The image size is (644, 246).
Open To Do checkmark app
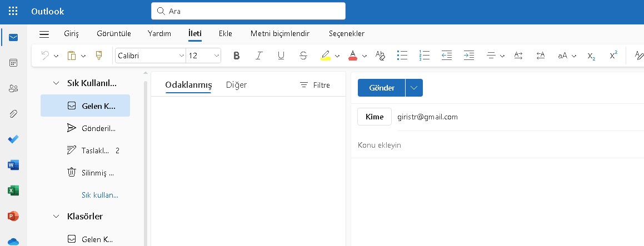coord(13,139)
